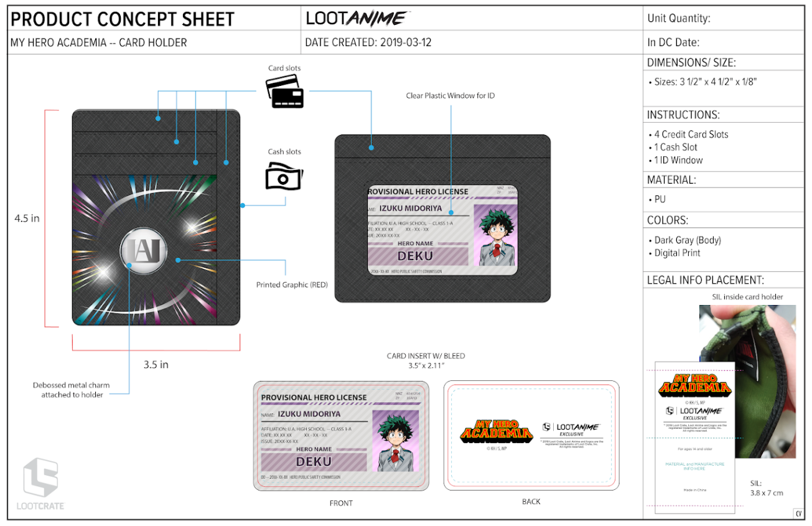Click the Card slots label above the card icon
This screenshot has width=812, height=526.
tap(285, 68)
